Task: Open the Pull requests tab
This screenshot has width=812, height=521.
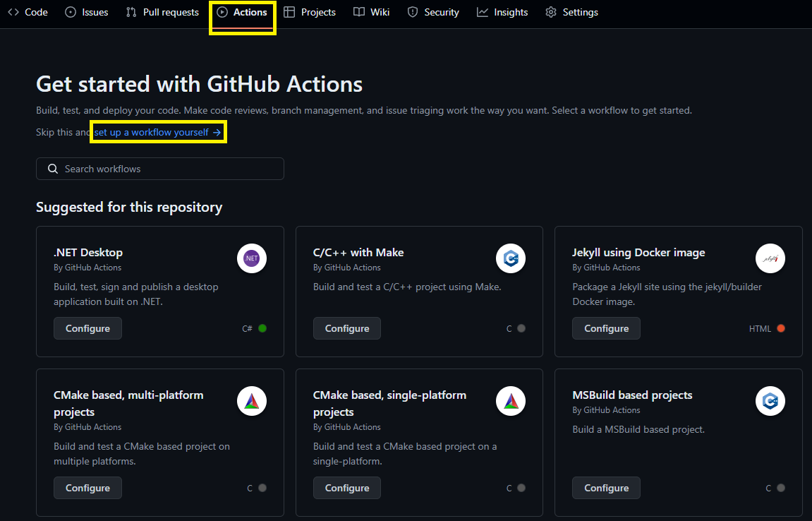Action: click(162, 12)
